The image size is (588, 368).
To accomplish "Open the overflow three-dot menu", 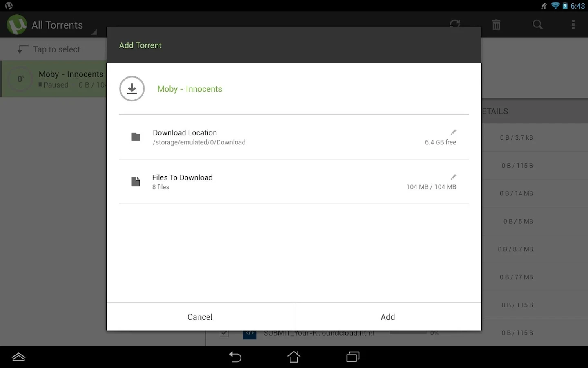I will click(x=573, y=25).
